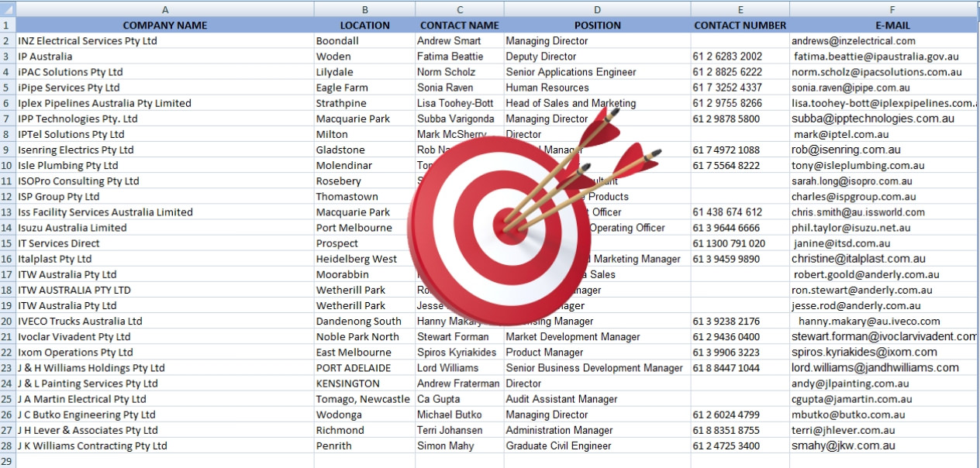Click contact number 61 8 8447 1044
This screenshot has width=980, height=468.
[x=740, y=368]
